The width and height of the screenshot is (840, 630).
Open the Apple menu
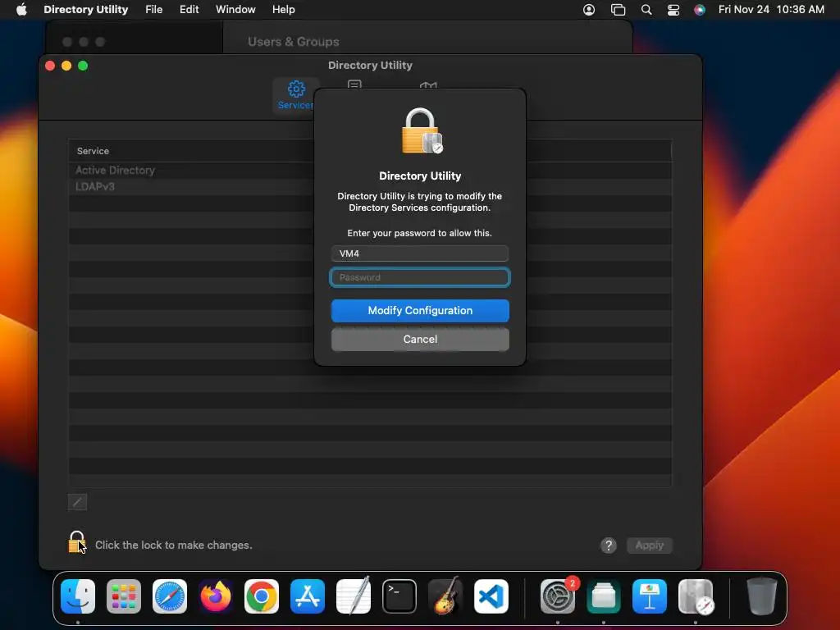tap(21, 10)
